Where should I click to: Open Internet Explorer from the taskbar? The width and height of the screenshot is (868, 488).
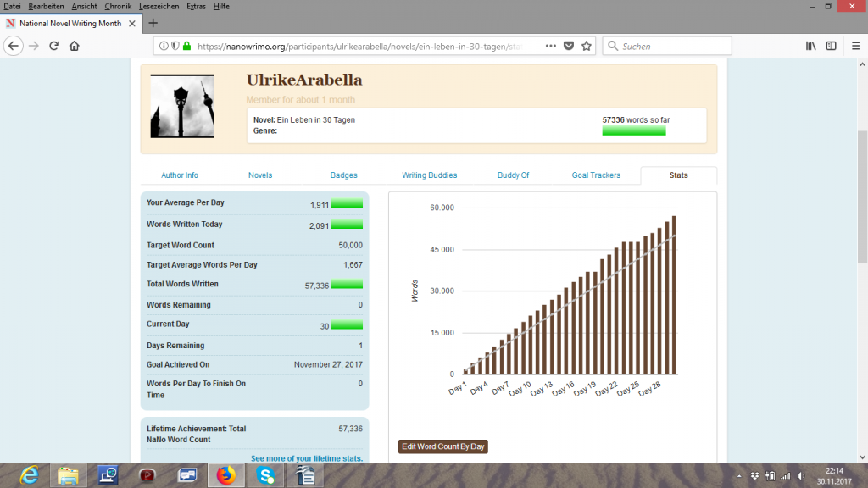29,475
